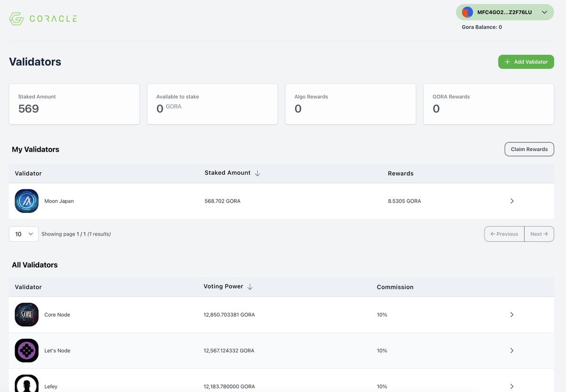Click the Staked Amount column header
The height and width of the screenshot is (392, 566).
click(227, 173)
